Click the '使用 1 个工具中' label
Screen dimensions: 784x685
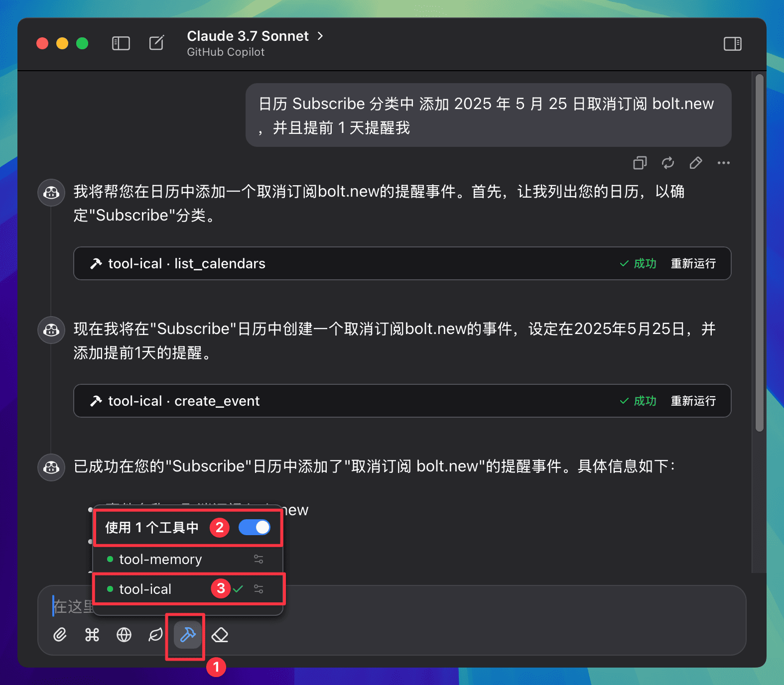(152, 527)
